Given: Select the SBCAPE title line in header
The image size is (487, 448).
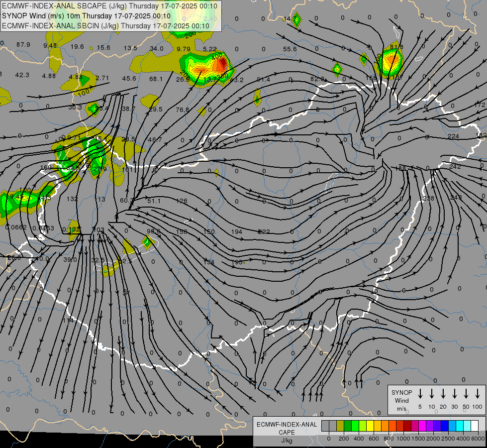Looking at the screenshot, I should (109, 6).
